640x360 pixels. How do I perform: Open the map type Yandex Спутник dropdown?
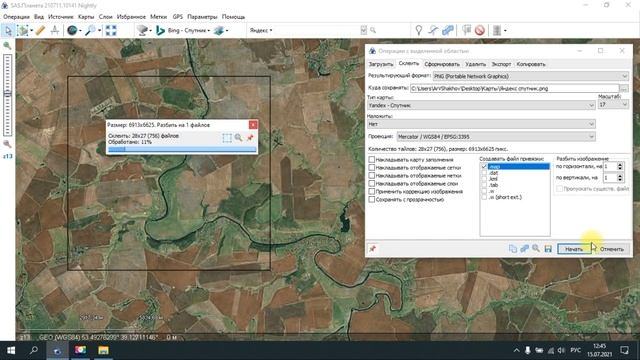(x=481, y=105)
